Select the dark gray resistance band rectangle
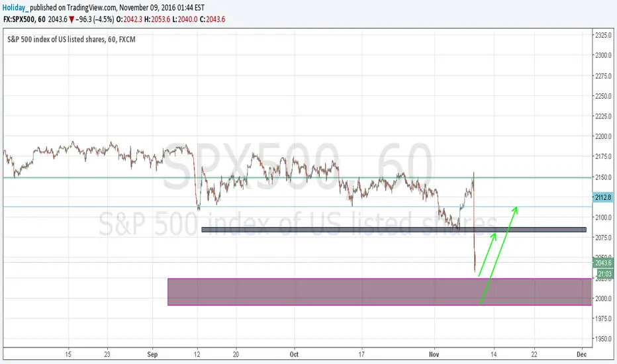The height and width of the screenshot is (364, 617). pos(394,230)
